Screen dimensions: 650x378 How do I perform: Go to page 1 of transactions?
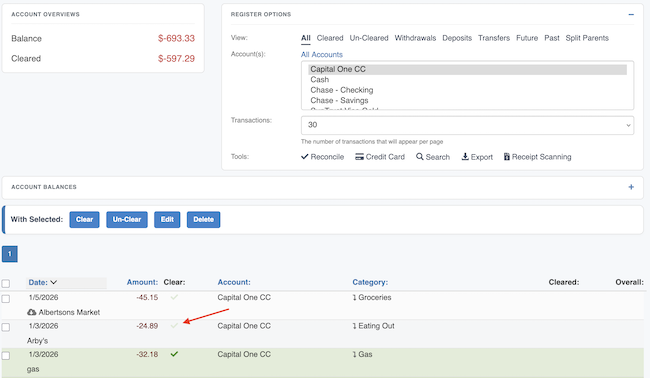(x=10, y=254)
